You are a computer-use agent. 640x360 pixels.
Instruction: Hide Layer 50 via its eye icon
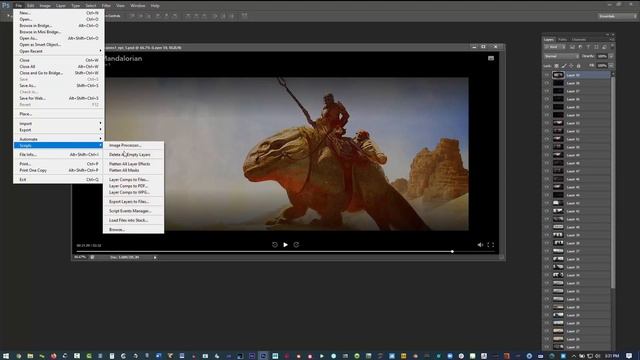pyautogui.click(x=547, y=147)
